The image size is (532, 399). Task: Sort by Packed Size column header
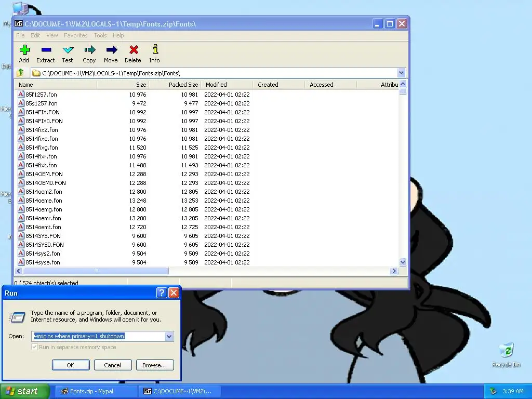coord(175,85)
